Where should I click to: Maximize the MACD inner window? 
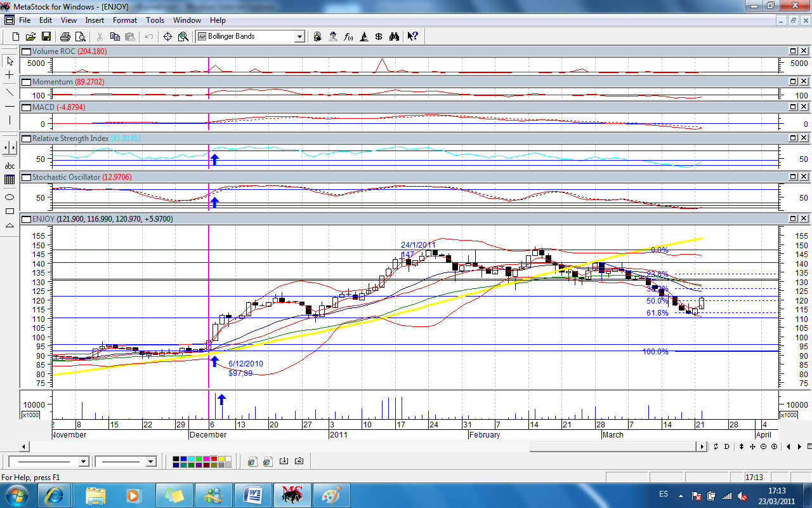[793, 107]
